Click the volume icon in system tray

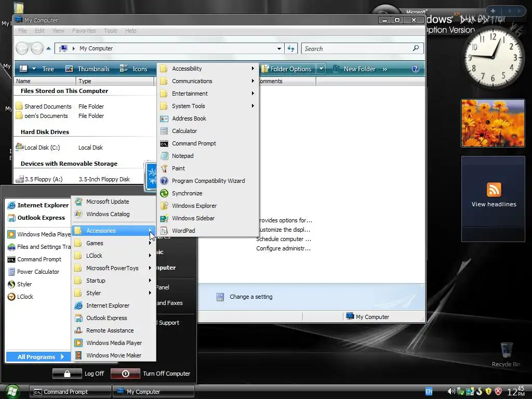[450, 392]
